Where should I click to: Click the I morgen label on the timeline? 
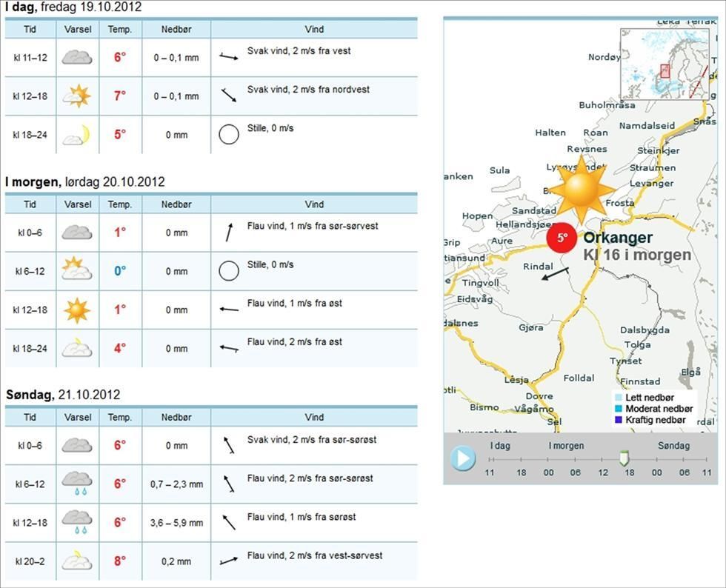click(566, 445)
